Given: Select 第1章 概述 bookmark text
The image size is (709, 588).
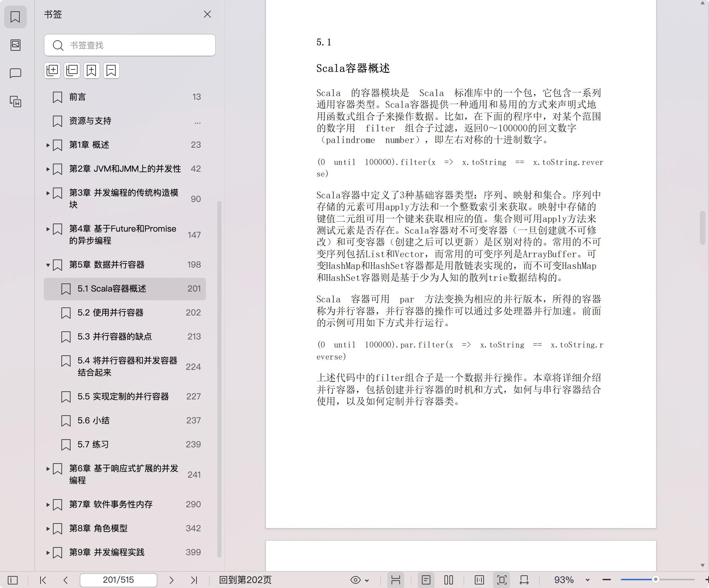Looking at the screenshot, I should click(x=89, y=145).
